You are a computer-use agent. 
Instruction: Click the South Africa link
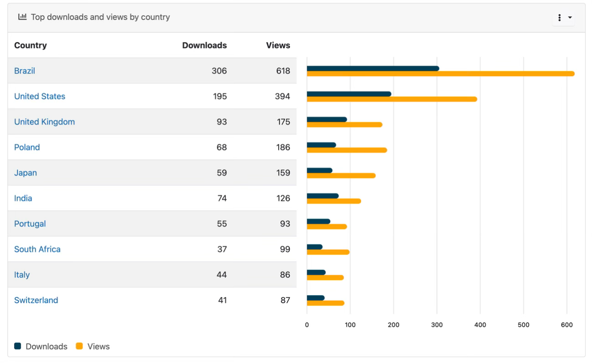coord(37,249)
